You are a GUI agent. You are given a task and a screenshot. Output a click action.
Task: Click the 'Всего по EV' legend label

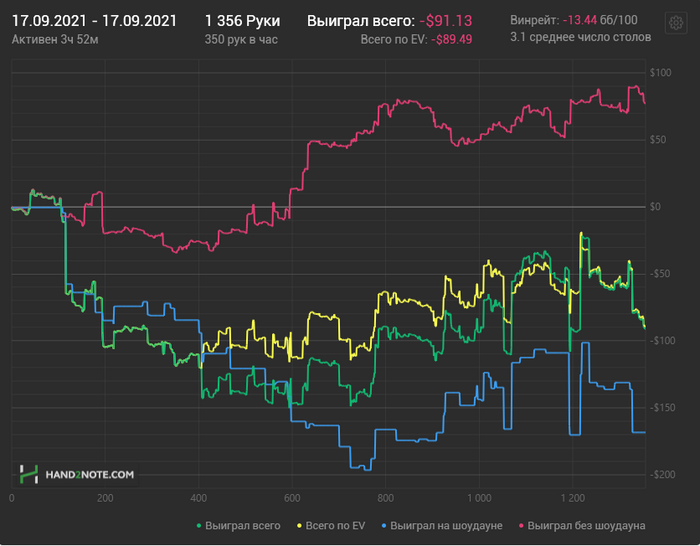[x=335, y=526]
